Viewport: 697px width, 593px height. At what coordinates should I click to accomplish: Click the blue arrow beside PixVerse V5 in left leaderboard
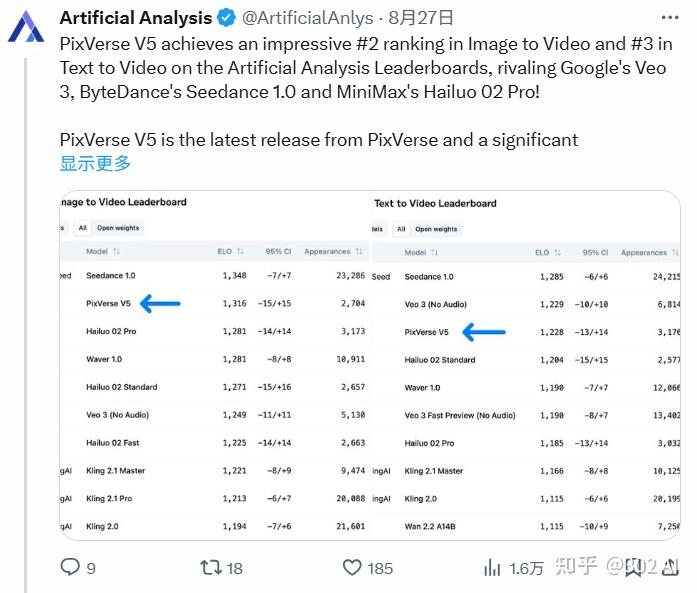(160, 303)
